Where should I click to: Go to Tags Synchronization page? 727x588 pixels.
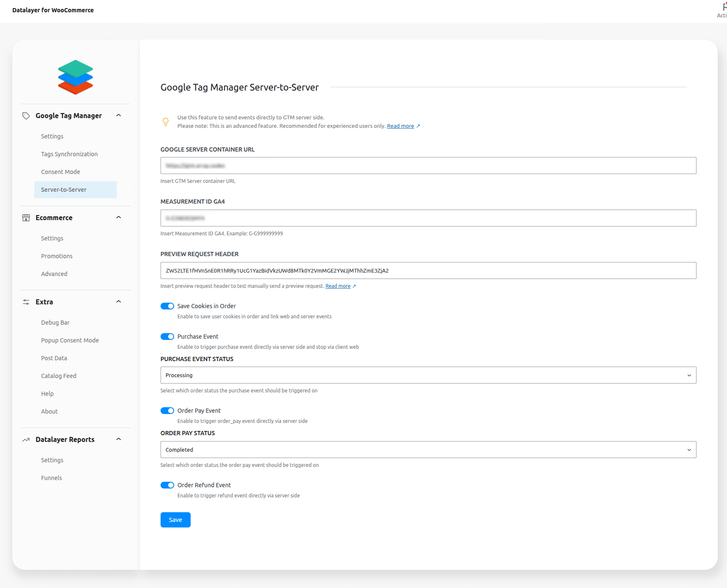tap(69, 154)
